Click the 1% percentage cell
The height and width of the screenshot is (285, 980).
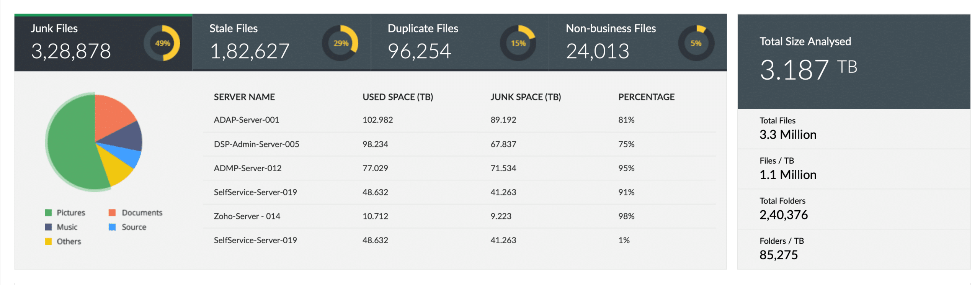[624, 240]
